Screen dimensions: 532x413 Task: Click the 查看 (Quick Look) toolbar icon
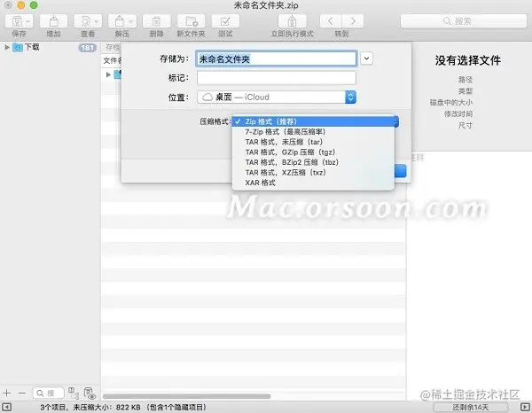coord(85,21)
